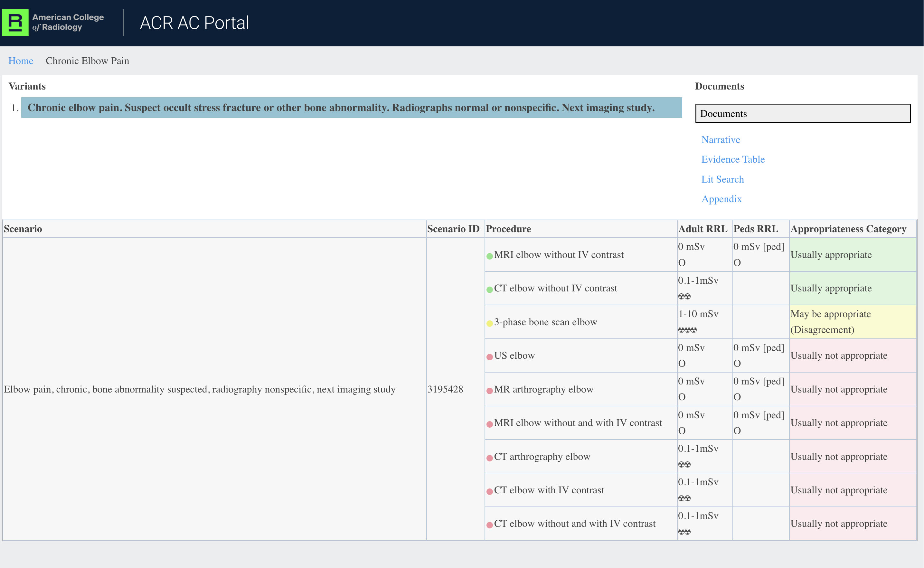Click the red dot beside MR arthrography elbow
Image resolution: width=924 pixels, height=568 pixels.
(x=489, y=391)
